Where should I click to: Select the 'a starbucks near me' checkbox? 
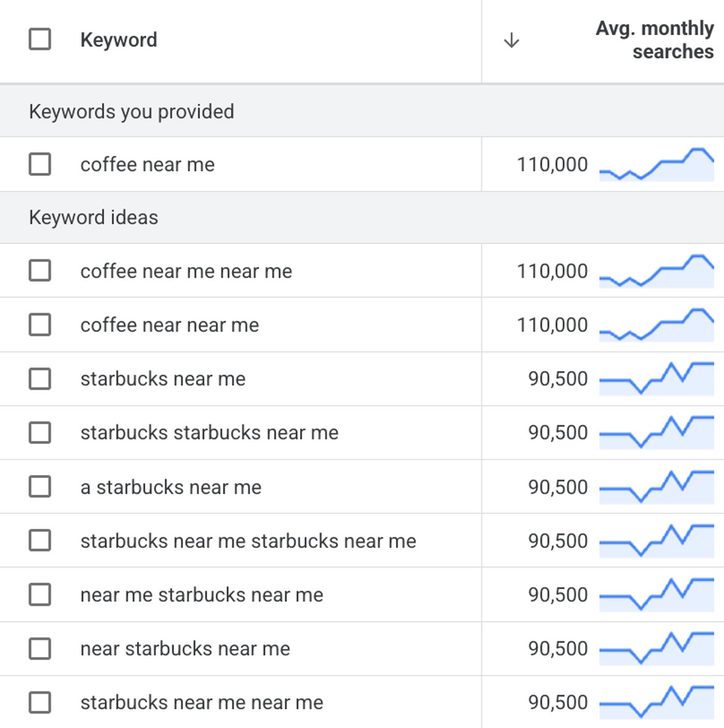coord(40,486)
